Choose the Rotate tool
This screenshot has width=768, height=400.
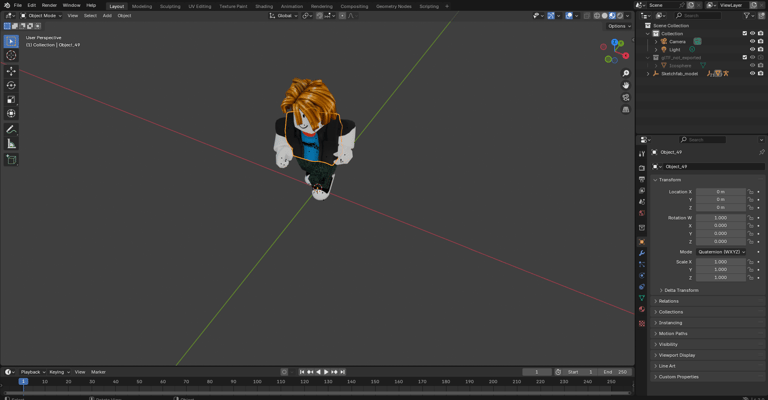11,85
